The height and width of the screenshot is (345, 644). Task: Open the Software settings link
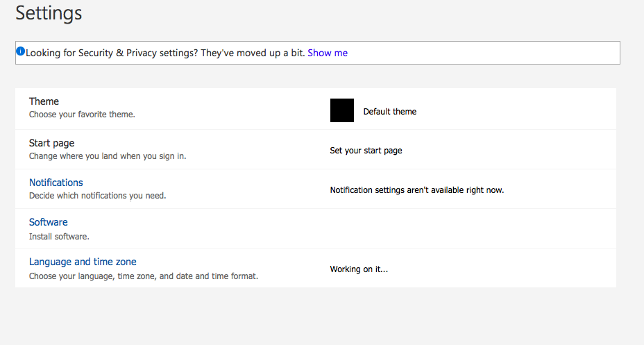coord(49,222)
